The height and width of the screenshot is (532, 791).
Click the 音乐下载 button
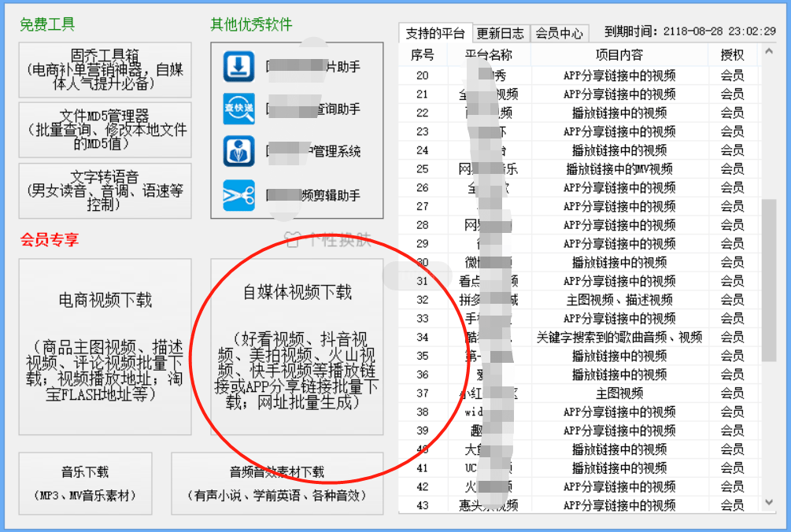(x=85, y=483)
